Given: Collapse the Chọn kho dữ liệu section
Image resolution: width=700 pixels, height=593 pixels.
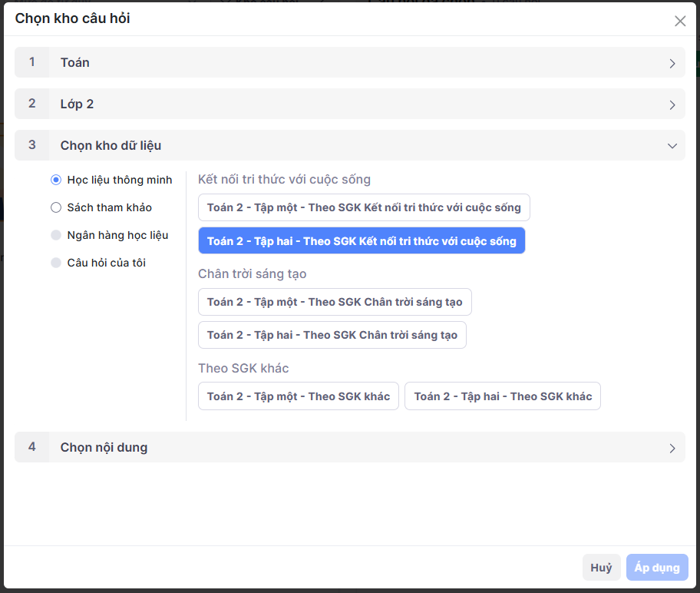Looking at the screenshot, I should point(672,146).
